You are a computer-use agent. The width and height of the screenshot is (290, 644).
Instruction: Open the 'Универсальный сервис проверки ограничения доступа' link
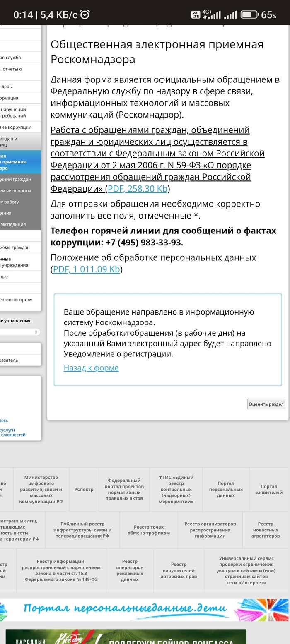246,570
